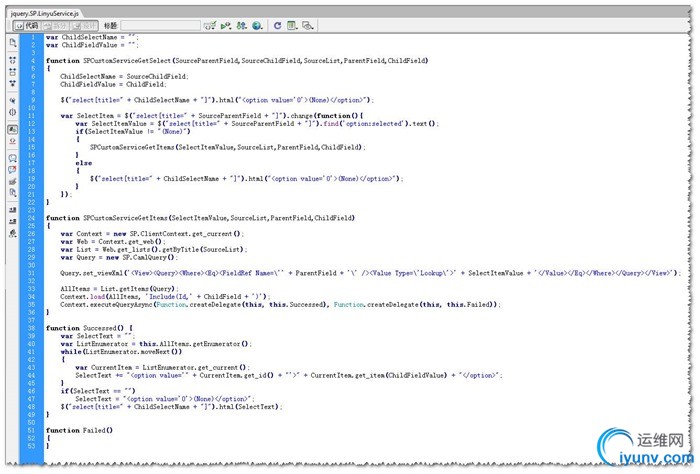Click the Collapse Selection icon

pyautogui.click(x=12, y=72)
